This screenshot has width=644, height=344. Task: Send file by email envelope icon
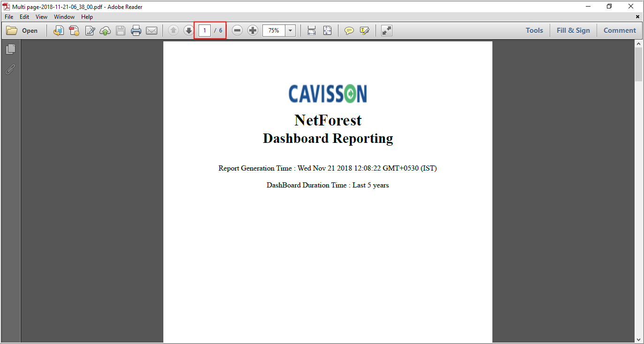[151, 31]
